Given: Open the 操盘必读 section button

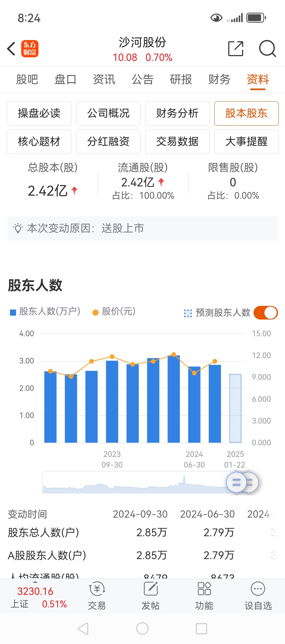Looking at the screenshot, I should [39, 113].
